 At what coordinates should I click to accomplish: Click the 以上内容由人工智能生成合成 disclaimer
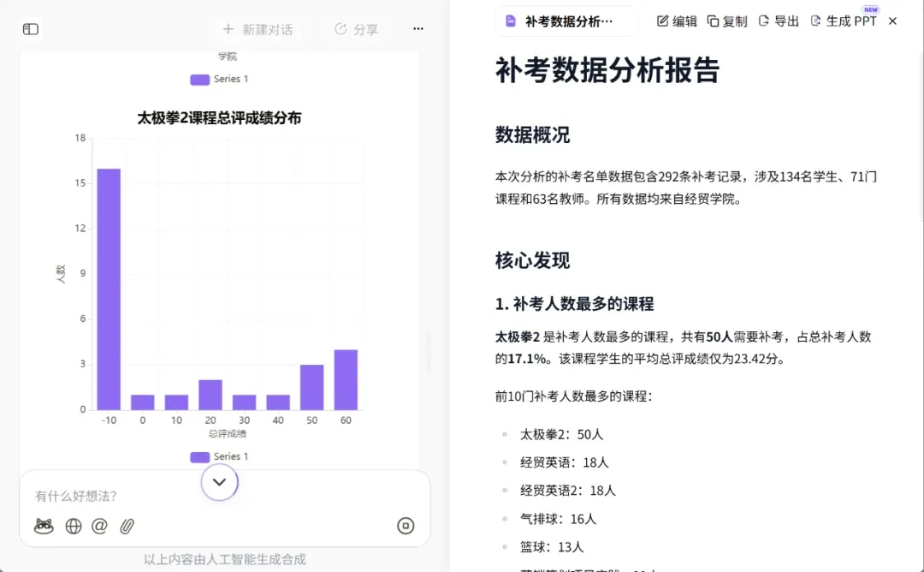(x=224, y=559)
